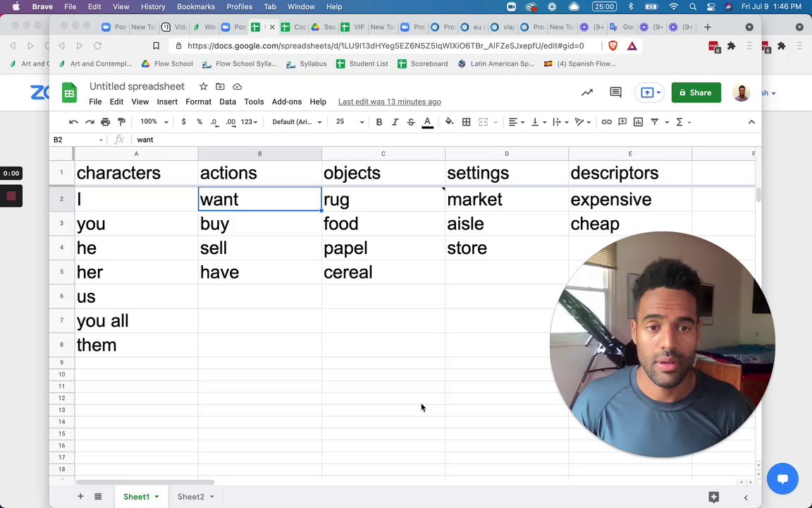Format as currency with the dollar icon

pos(183,122)
